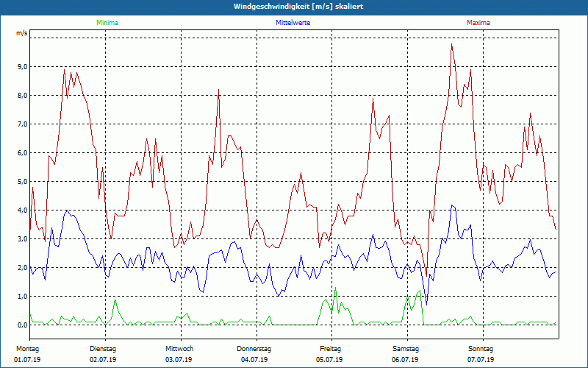This screenshot has width=588, height=368.
Task: Click the 'm/s' unit label
Action: [22, 33]
